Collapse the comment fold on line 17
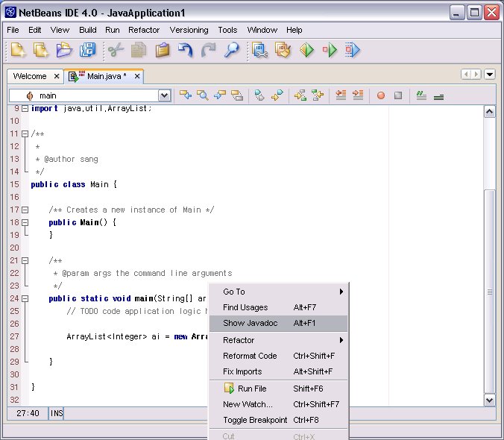The width and height of the screenshot is (504, 440). coord(25,210)
